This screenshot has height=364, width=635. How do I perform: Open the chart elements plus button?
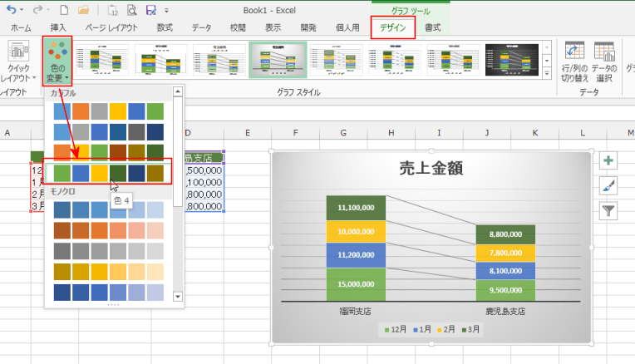(x=608, y=162)
